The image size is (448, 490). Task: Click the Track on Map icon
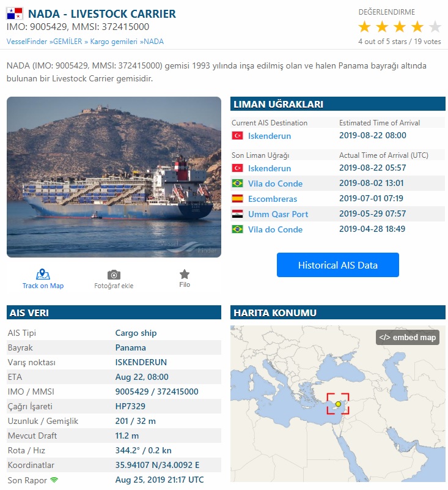point(43,274)
